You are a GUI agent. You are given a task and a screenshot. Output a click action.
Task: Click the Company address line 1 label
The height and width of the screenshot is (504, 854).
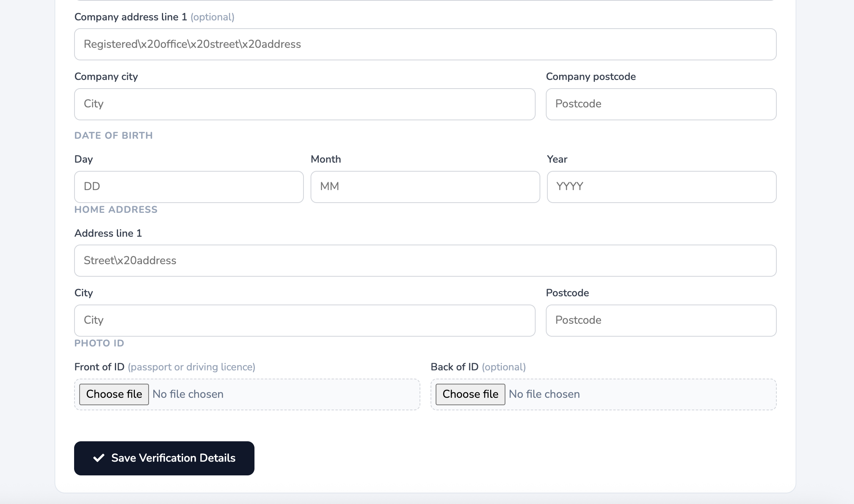click(130, 17)
